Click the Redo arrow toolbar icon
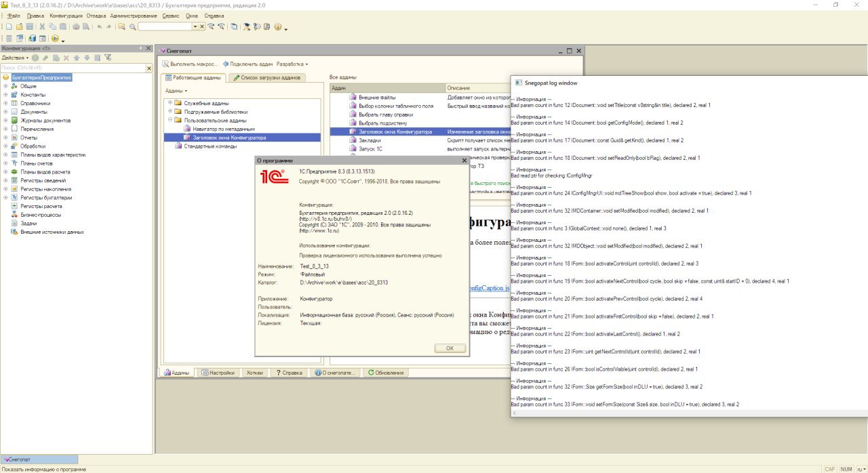 coord(108,26)
